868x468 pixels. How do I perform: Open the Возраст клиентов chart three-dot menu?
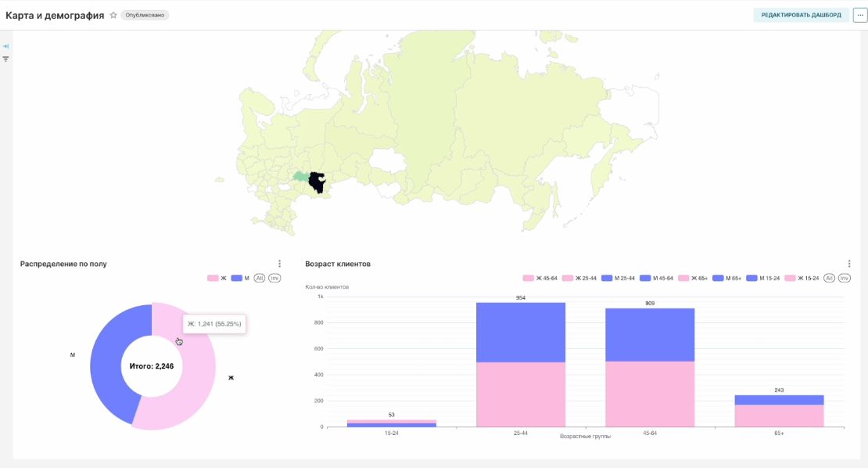pyautogui.click(x=849, y=264)
